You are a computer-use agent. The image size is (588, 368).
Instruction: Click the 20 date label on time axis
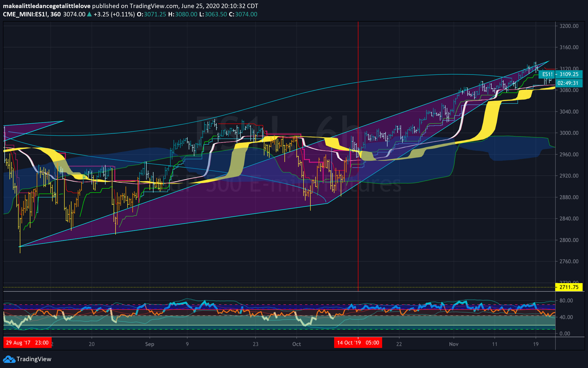[92, 344]
